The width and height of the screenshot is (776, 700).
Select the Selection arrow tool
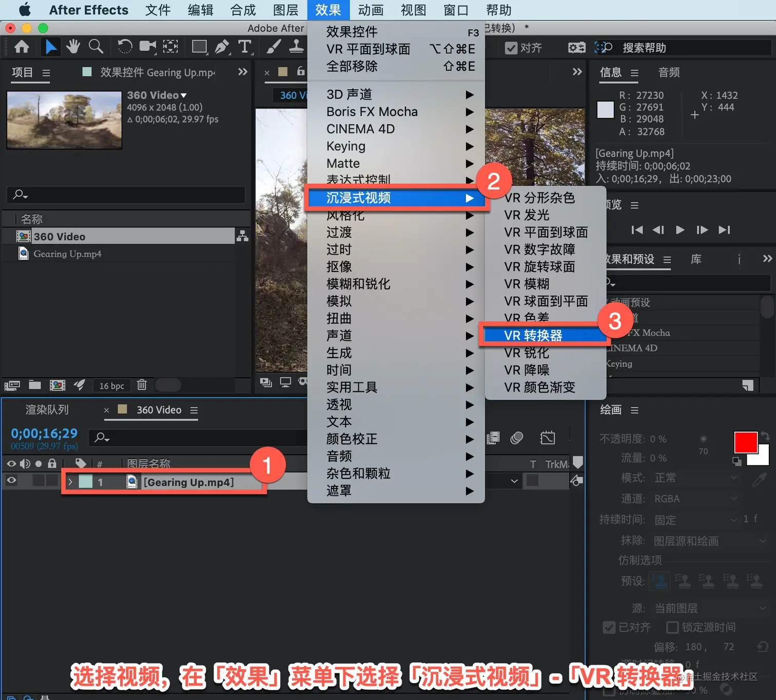pos(50,47)
